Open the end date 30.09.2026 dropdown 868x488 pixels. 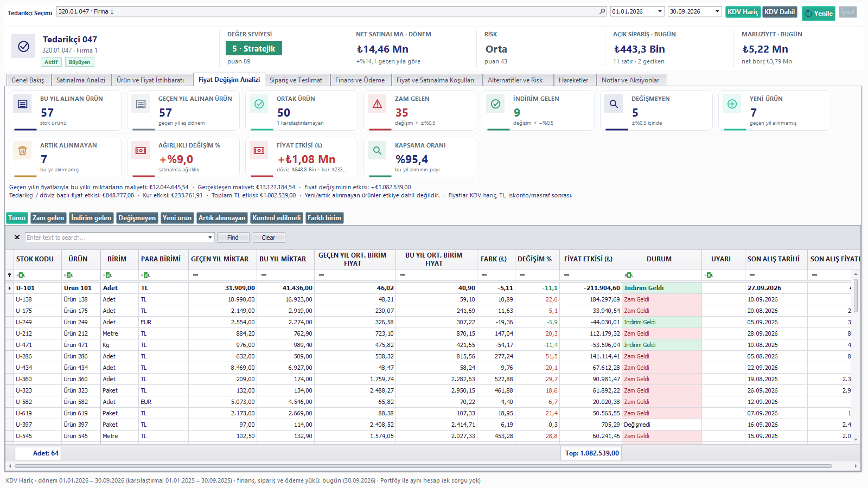tap(717, 11)
